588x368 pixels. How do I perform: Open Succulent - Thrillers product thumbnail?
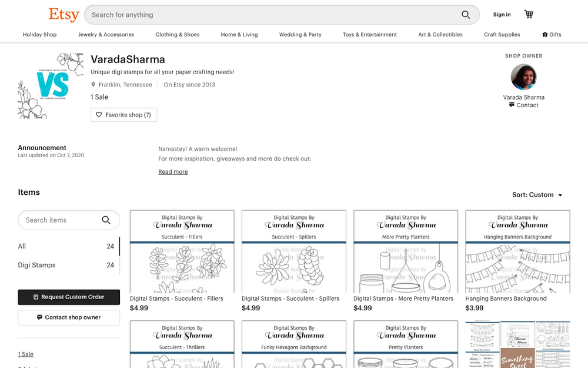click(x=182, y=344)
